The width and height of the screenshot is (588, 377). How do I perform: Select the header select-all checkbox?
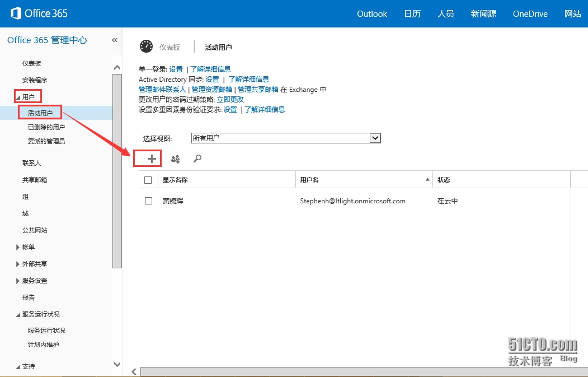tap(148, 180)
